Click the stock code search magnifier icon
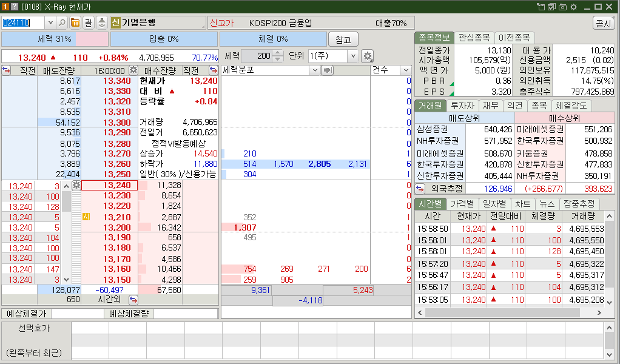 (x=61, y=24)
